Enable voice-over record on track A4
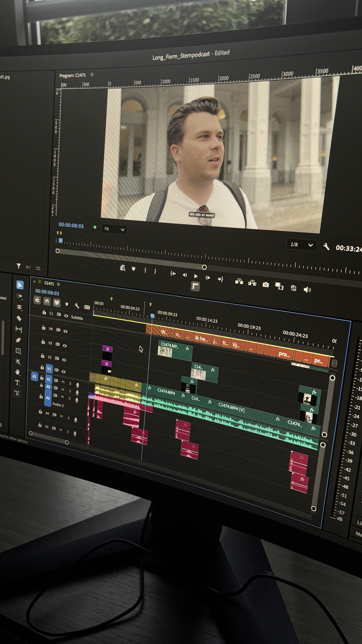362x644 pixels. 76,420
